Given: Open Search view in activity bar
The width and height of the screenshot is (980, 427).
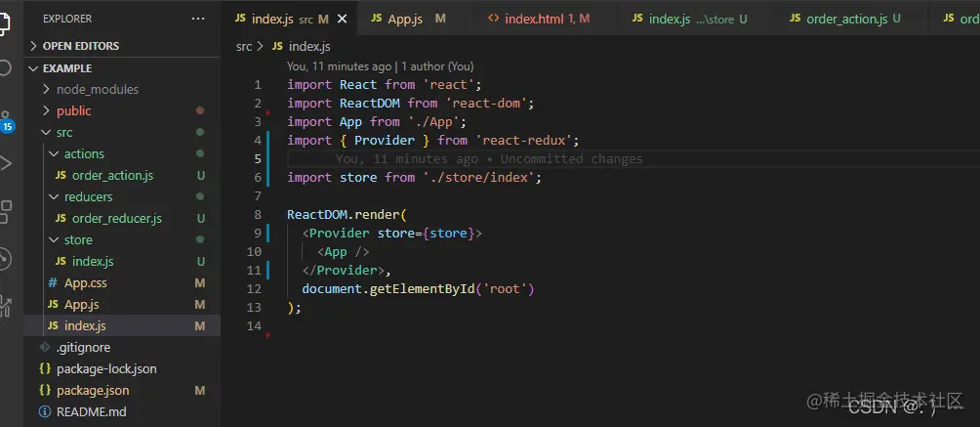Looking at the screenshot, I should (5, 67).
